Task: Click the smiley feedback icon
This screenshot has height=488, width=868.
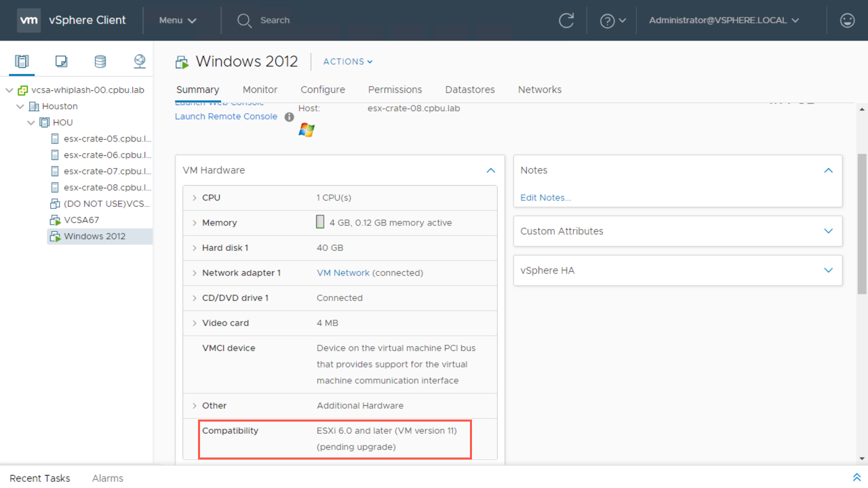Action: click(x=847, y=20)
